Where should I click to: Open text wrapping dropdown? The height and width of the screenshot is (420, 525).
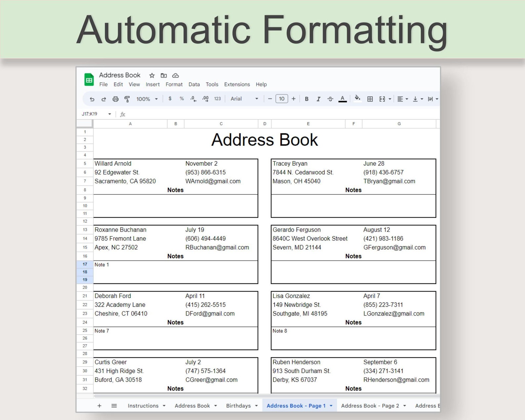click(x=433, y=99)
